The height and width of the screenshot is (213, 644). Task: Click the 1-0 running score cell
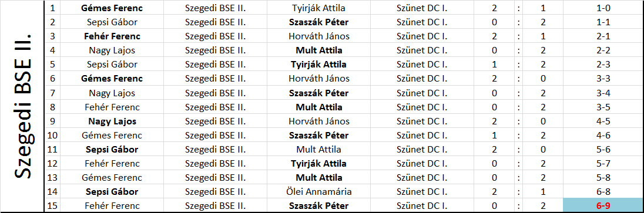[603, 8]
